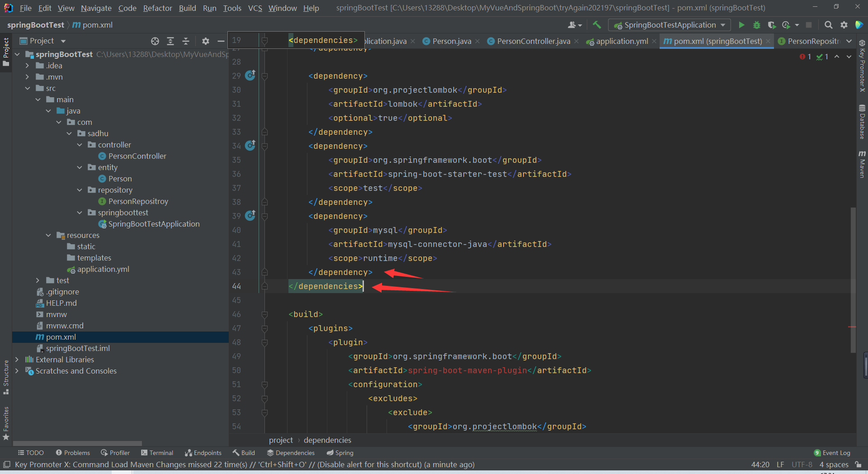Run with Coverage using the toolbar icon
The image size is (868, 474).
pos(772,25)
